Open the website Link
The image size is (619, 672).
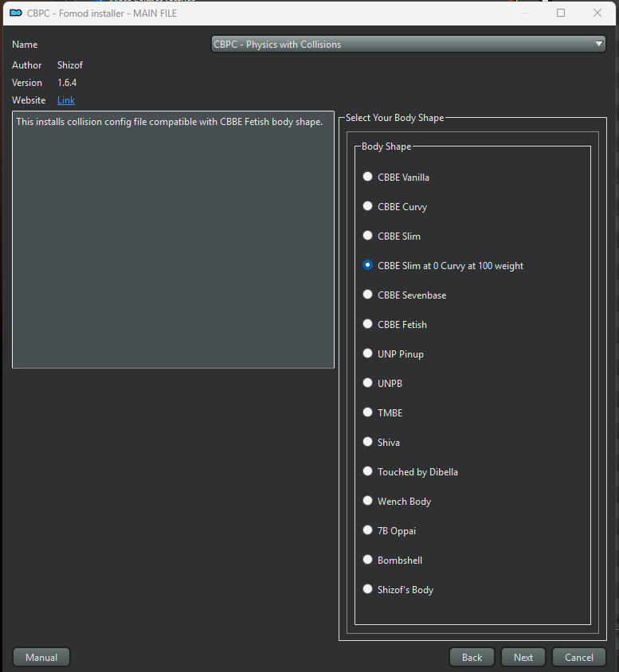tap(66, 100)
